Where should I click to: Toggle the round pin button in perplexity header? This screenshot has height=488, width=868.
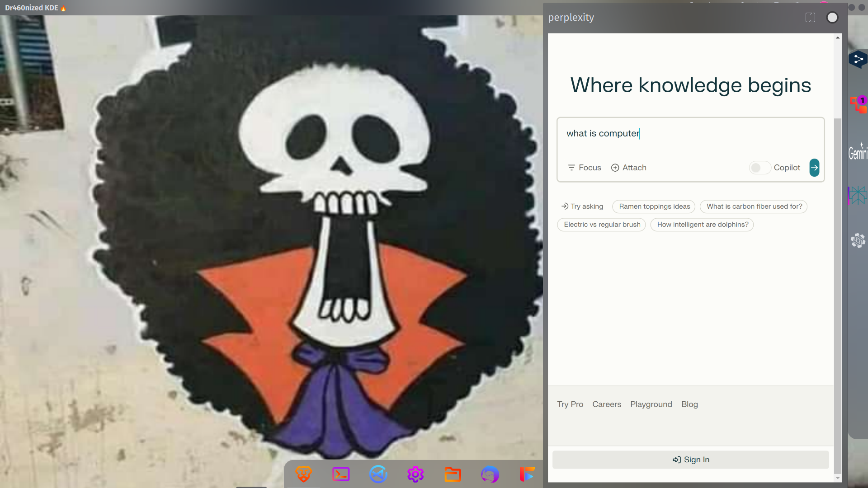(x=832, y=18)
